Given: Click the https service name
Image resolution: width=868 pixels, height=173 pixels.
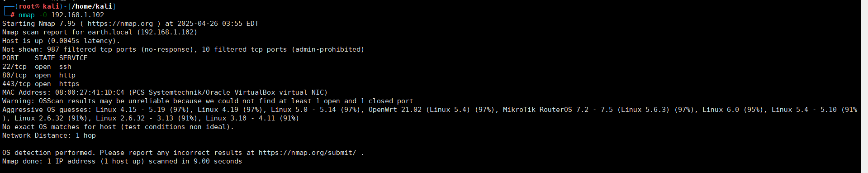Looking at the screenshot, I should click(69, 84).
